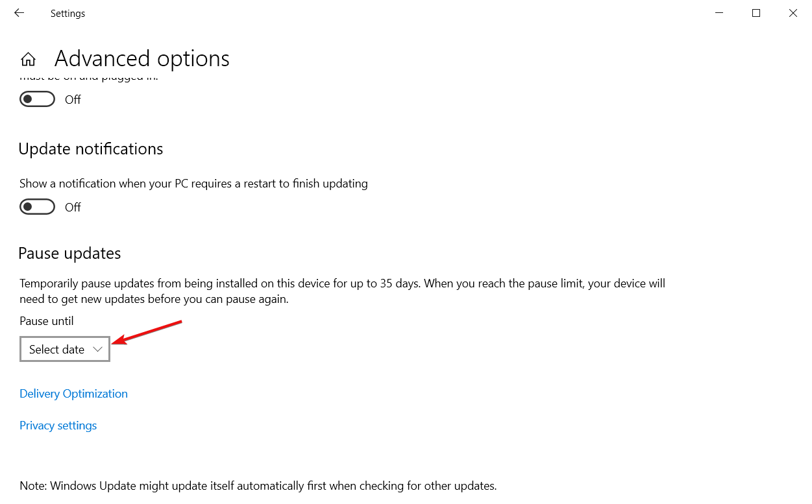812x504 pixels.
Task: Toggle the partially hidden switch above Update notifications
Action: pos(37,99)
